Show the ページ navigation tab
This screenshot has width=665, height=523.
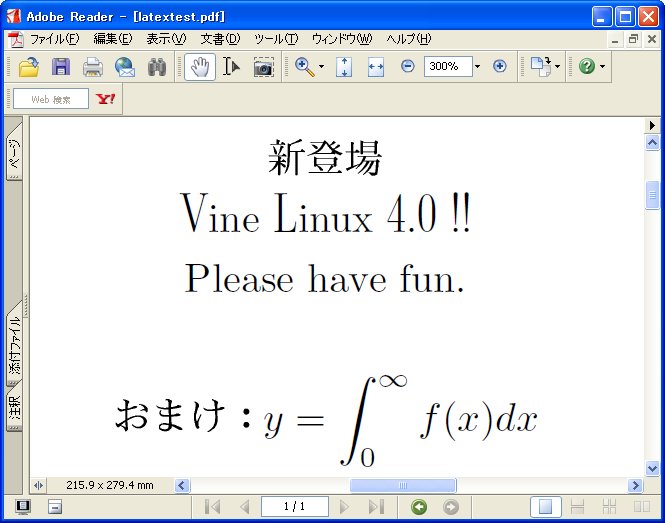click(x=14, y=152)
